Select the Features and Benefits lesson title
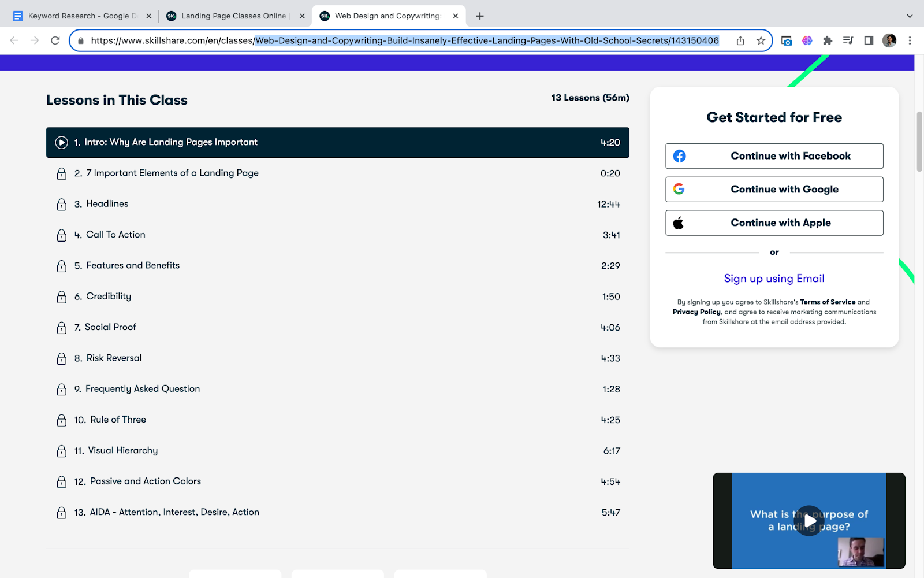 pyautogui.click(x=133, y=266)
